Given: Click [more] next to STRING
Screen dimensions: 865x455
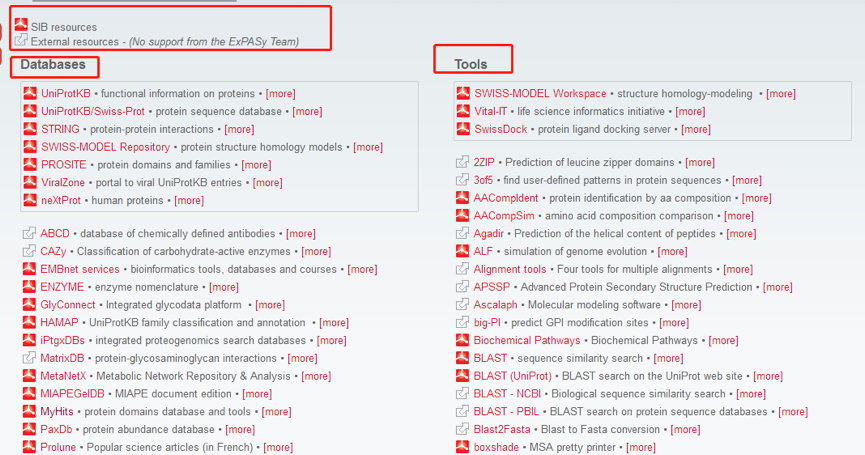Looking at the screenshot, I should click(x=239, y=130).
